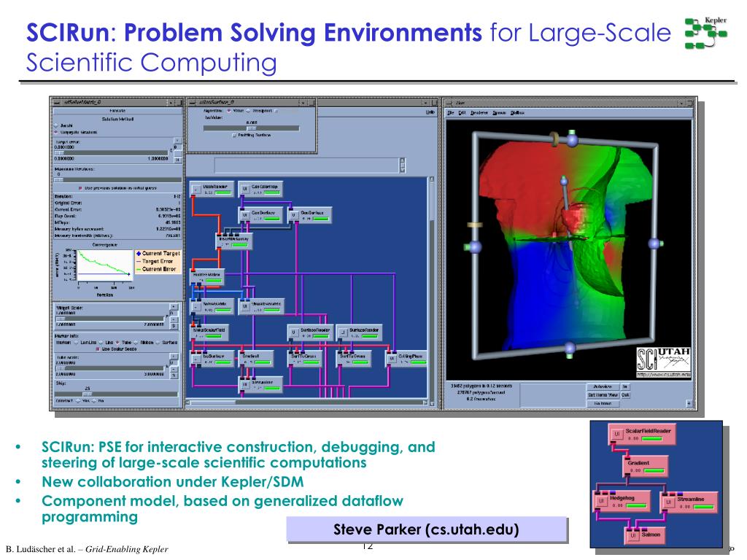The height and width of the screenshot is (560, 747).
Task: Toggle the Use Scalar Seeds checkbox
Action: tap(98, 349)
